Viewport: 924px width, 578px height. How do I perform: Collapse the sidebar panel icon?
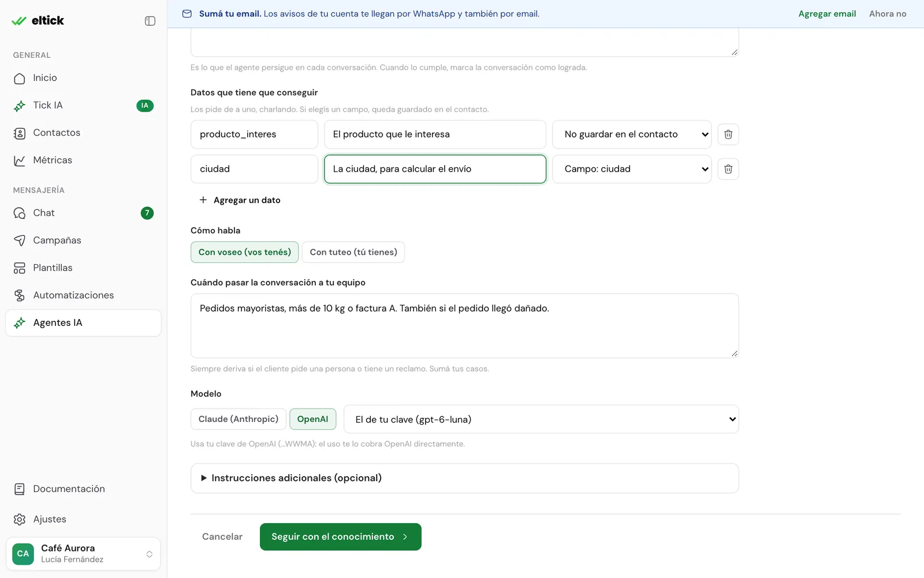(150, 21)
